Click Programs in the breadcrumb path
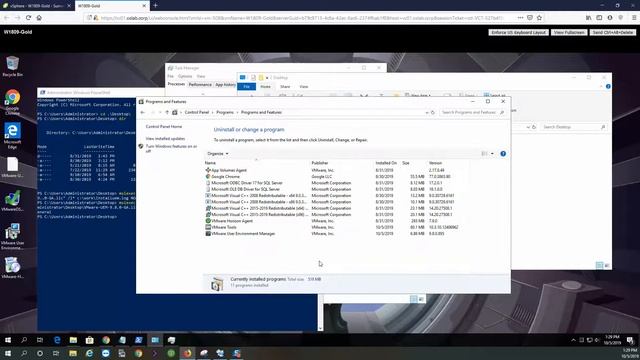Image resolution: width=640 pixels, height=360 pixels. point(225,112)
